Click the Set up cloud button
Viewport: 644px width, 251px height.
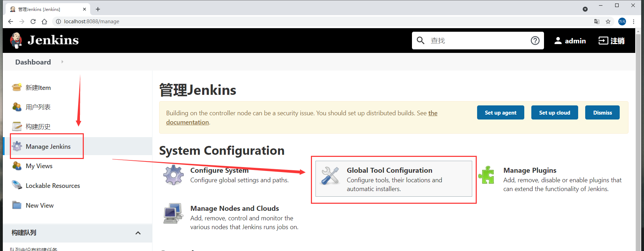point(555,112)
